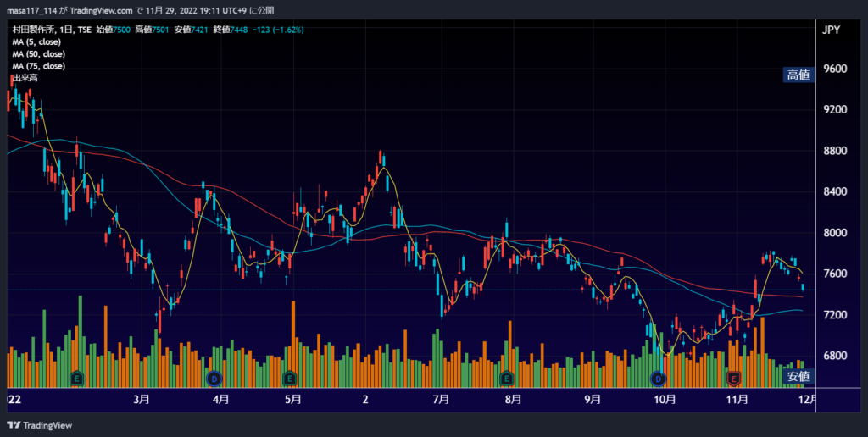Open the masa117_114 author name

tap(31, 10)
